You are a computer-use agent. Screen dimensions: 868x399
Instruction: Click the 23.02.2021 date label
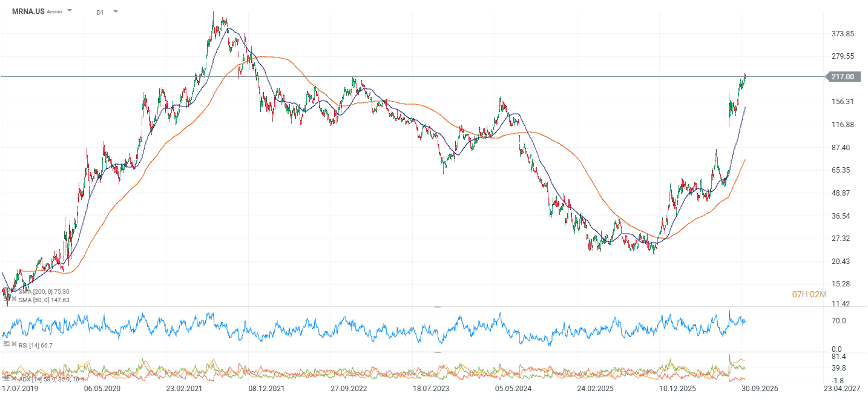[185, 388]
